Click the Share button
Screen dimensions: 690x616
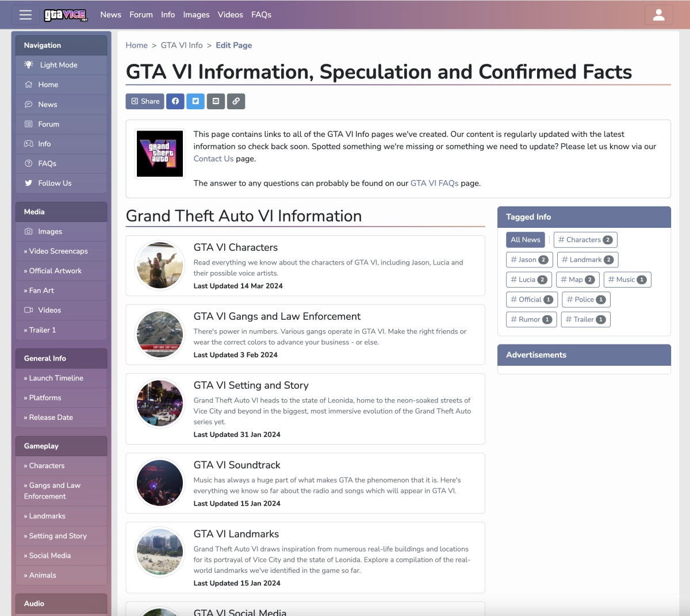tap(145, 101)
